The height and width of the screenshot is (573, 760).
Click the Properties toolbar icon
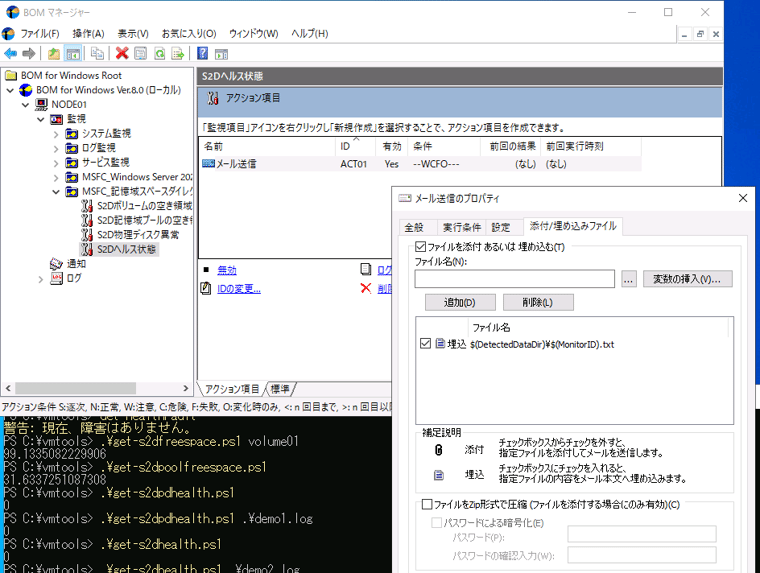point(141,53)
